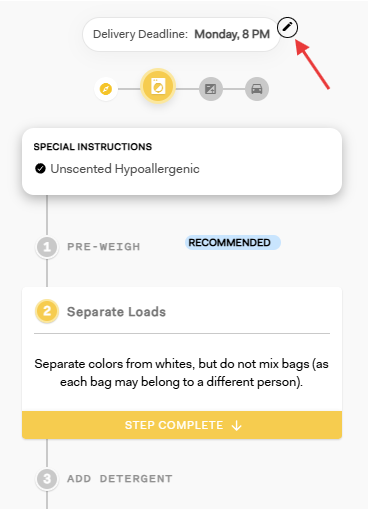This screenshot has height=509, width=368.
Task: Click the Delivery Deadline label
Action: [x=140, y=34]
